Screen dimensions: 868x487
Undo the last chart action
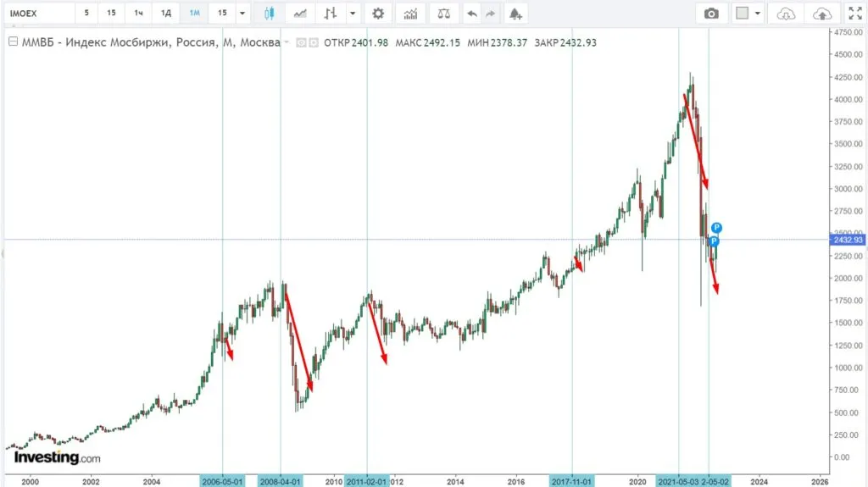471,14
